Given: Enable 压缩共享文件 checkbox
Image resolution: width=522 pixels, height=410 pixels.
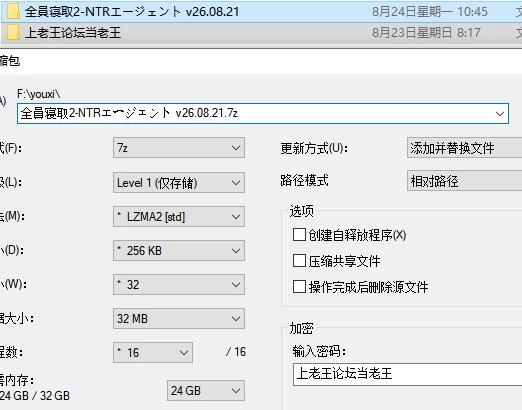Looking at the screenshot, I should click(299, 261).
